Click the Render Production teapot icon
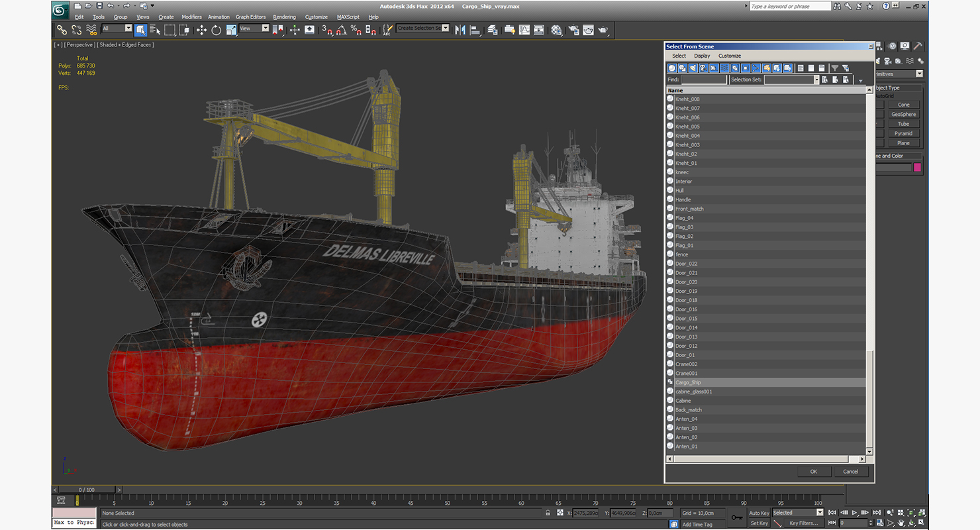 (603, 29)
